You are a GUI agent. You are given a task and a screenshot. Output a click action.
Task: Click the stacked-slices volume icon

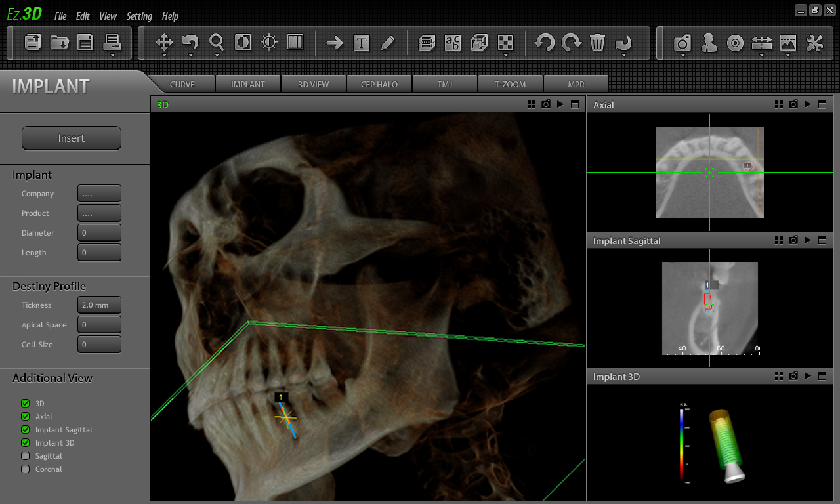pyautogui.click(x=427, y=43)
